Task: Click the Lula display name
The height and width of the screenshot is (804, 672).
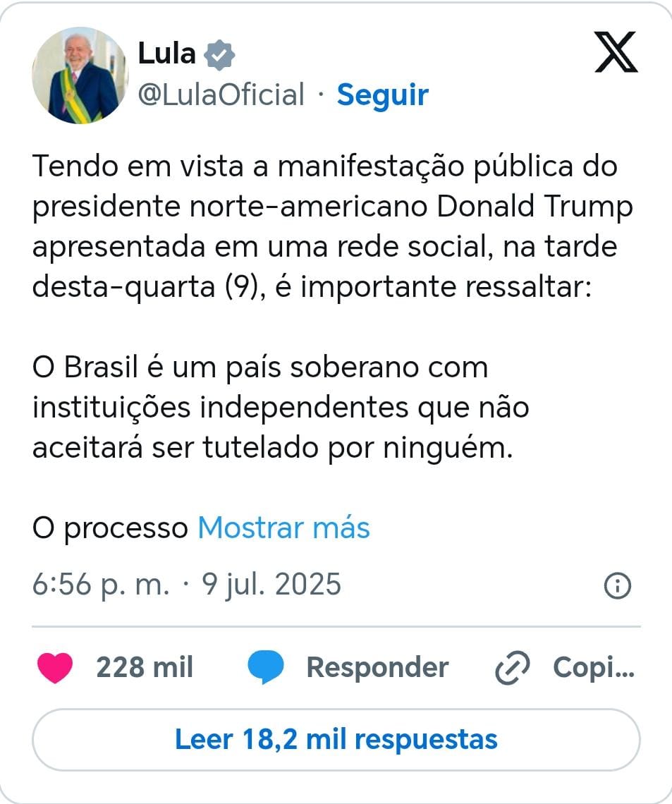Action: coord(166,54)
